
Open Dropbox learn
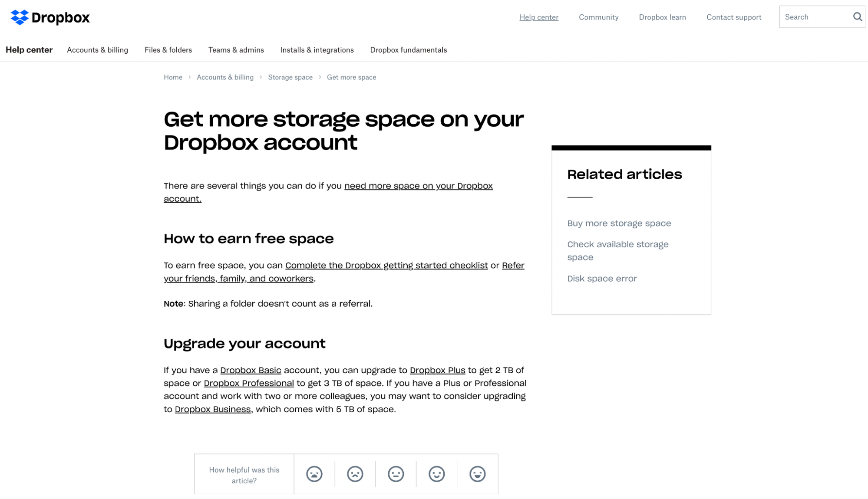(x=662, y=17)
